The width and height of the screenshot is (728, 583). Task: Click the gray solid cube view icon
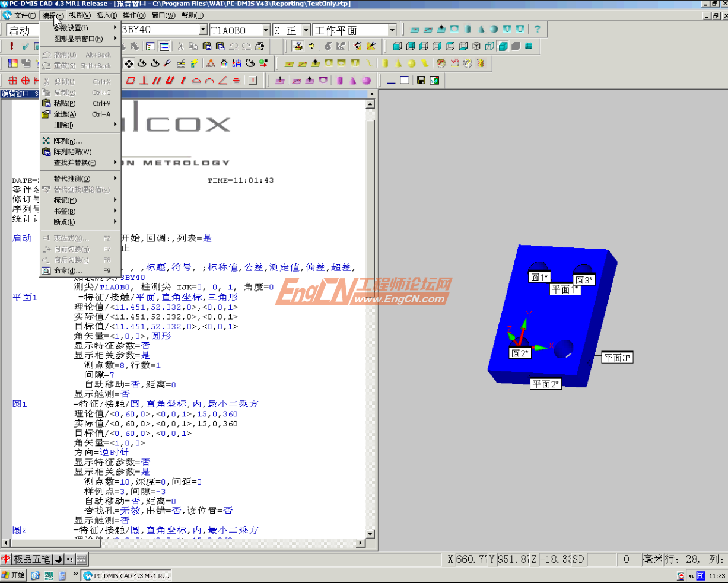516,46
